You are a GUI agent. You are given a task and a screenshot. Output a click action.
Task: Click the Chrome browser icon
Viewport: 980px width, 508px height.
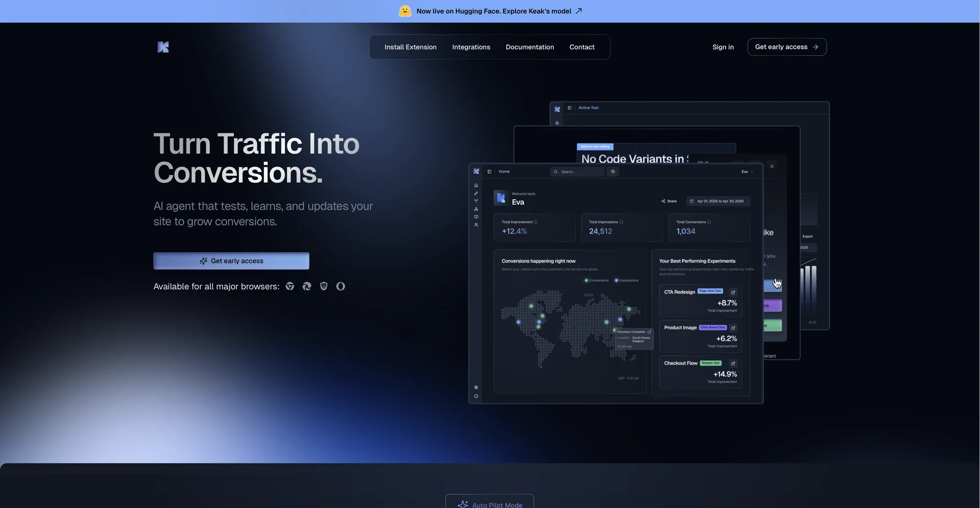coord(290,286)
